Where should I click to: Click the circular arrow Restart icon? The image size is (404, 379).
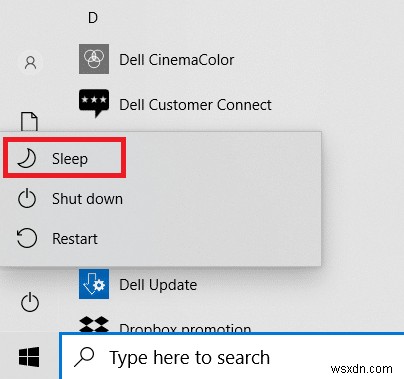pos(27,238)
